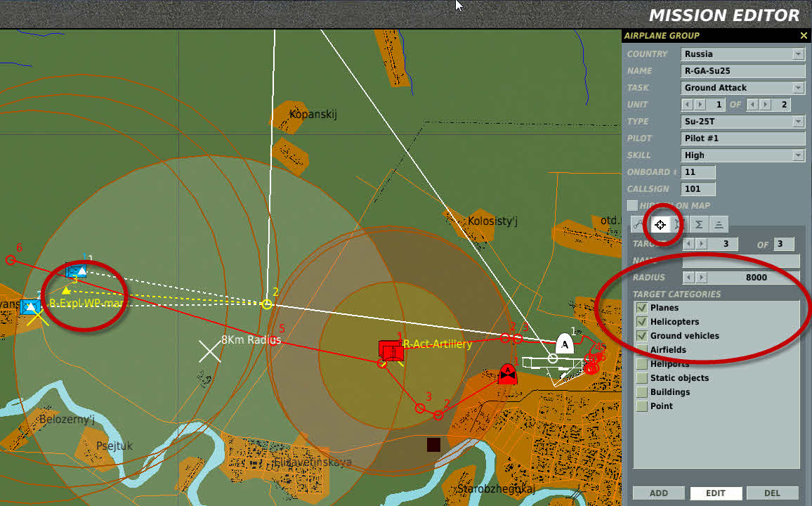This screenshot has height=506, width=812.
Task: Select the white airfield aircraft icon
Action: coord(565,344)
